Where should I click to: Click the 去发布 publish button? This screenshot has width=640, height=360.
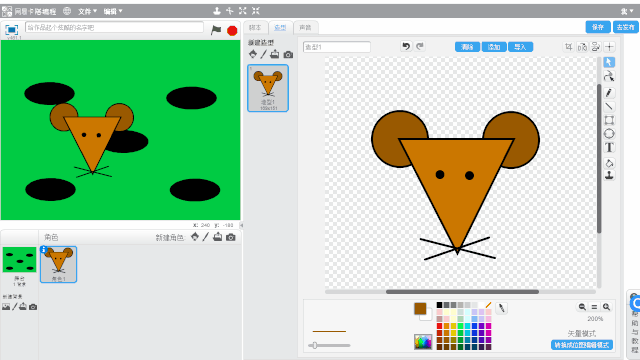pos(625,27)
